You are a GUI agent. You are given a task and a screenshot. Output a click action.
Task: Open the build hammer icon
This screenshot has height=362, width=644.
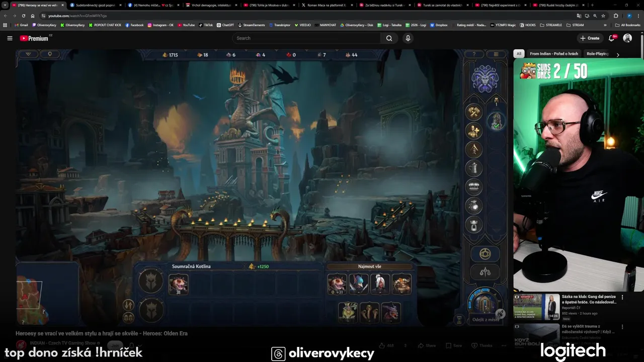(474, 112)
